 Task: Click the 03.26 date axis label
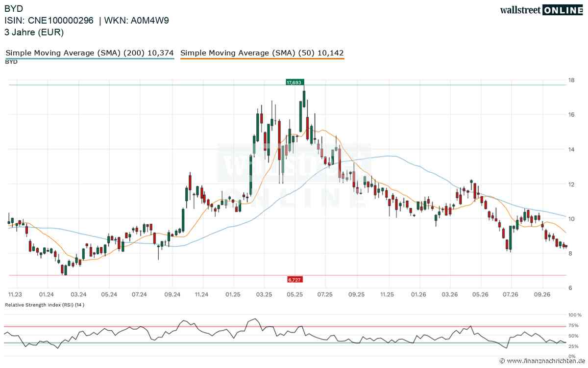(x=449, y=294)
